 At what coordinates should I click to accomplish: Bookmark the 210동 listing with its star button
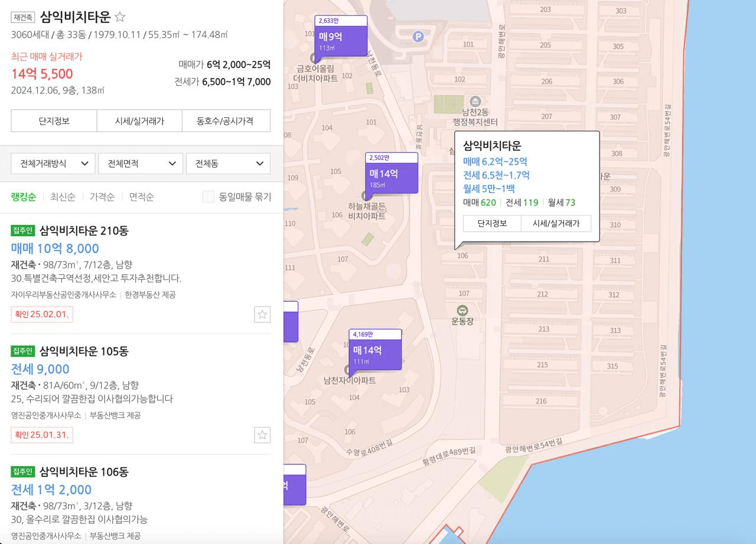(262, 314)
